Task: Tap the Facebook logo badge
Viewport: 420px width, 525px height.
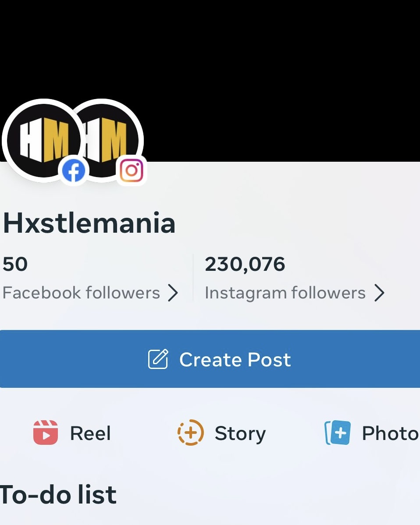Action: [x=74, y=170]
